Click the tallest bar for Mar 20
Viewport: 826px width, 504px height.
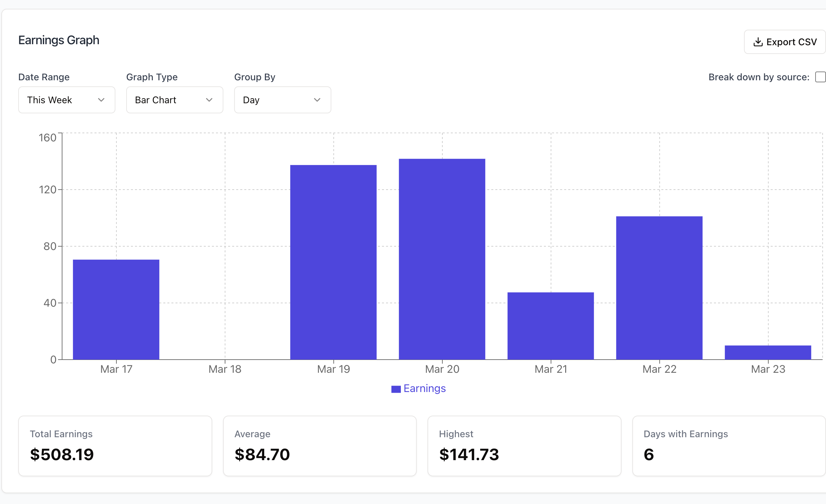pos(442,259)
